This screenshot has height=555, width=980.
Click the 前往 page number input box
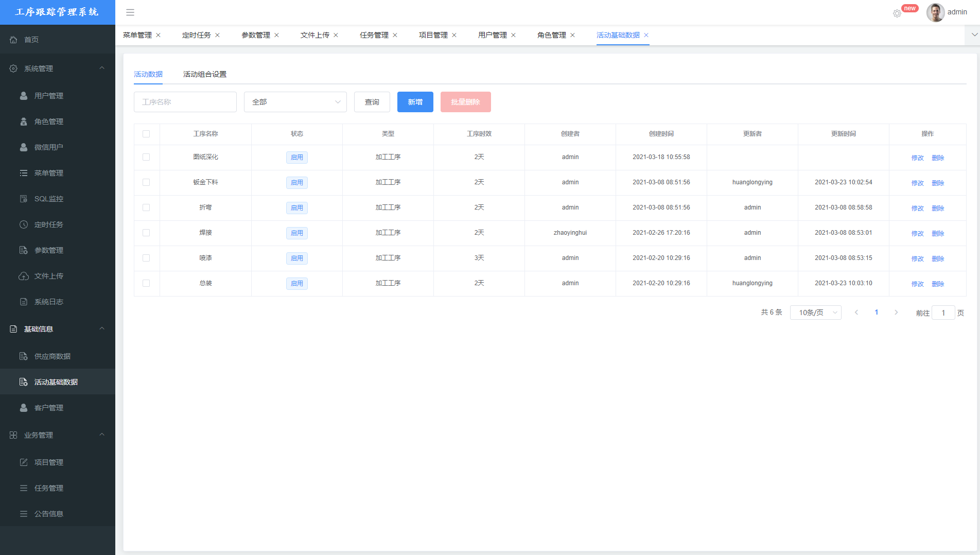(943, 313)
